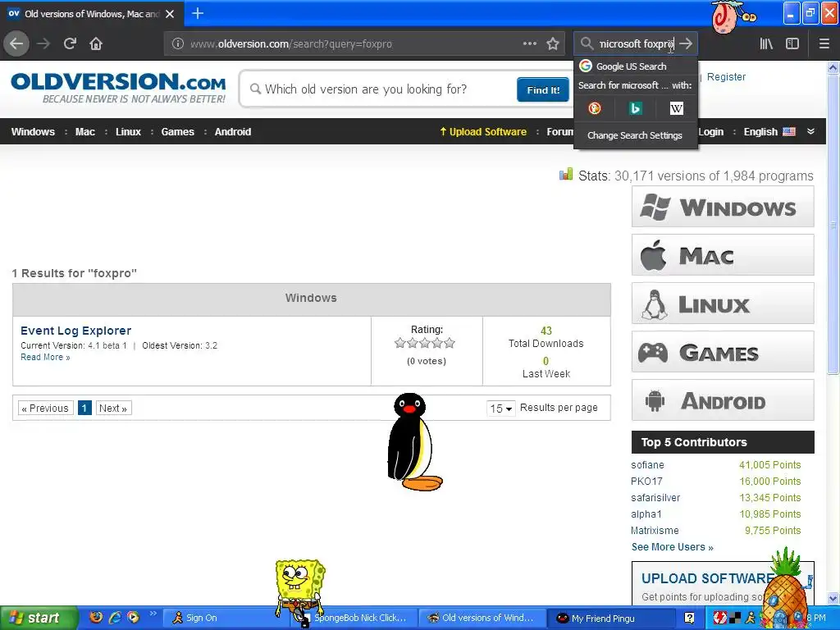This screenshot has width=840, height=630.
Task: Open the Linux category banner
Action: pos(723,304)
